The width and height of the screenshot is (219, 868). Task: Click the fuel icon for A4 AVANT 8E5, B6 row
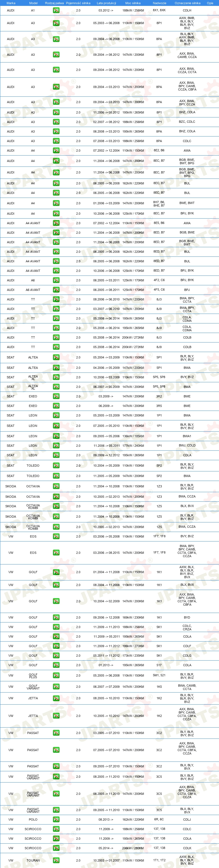click(x=56, y=223)
